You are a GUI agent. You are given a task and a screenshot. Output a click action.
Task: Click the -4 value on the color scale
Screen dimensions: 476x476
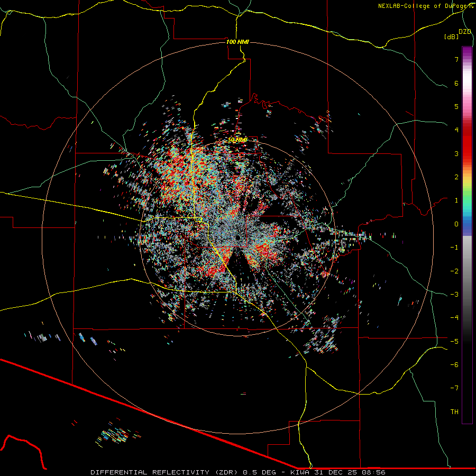coord(454,317)
